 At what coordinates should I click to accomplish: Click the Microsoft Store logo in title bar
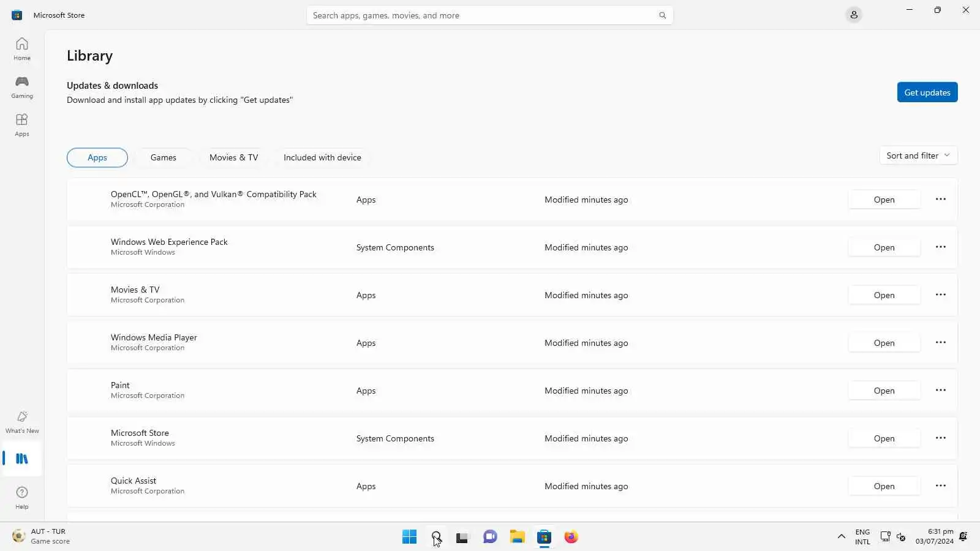(x=17, y=15)
